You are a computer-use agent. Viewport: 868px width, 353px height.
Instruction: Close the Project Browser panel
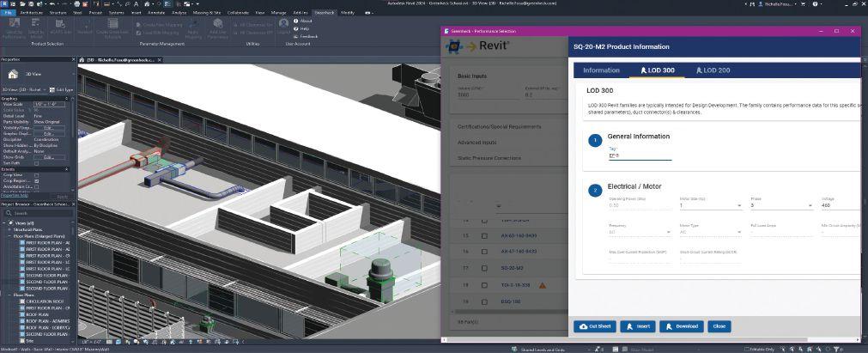point(74,204)
